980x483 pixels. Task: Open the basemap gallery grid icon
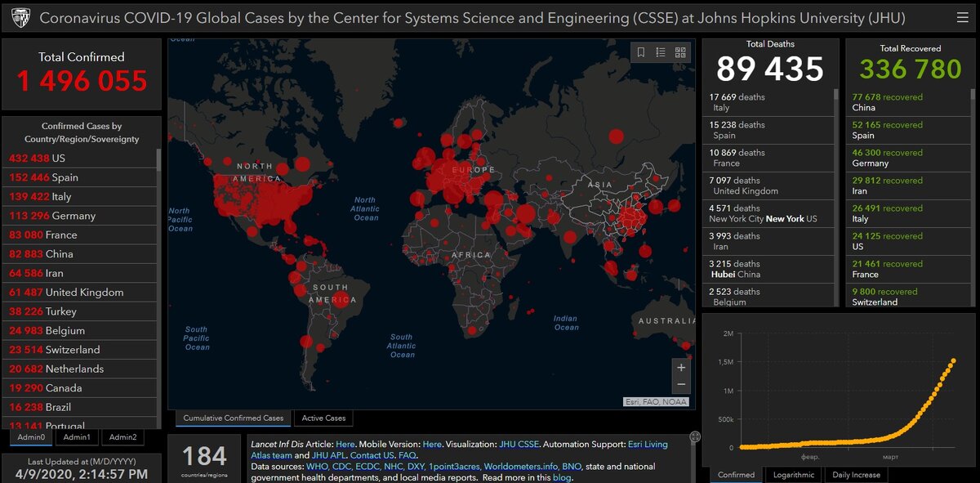[x=680, y=52]
